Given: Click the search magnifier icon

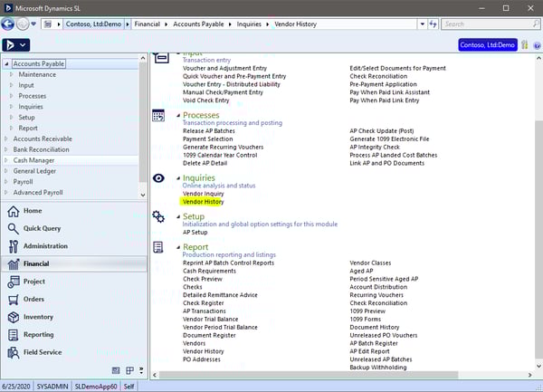Looking at the screenshot, I should (x=536, y=24).
